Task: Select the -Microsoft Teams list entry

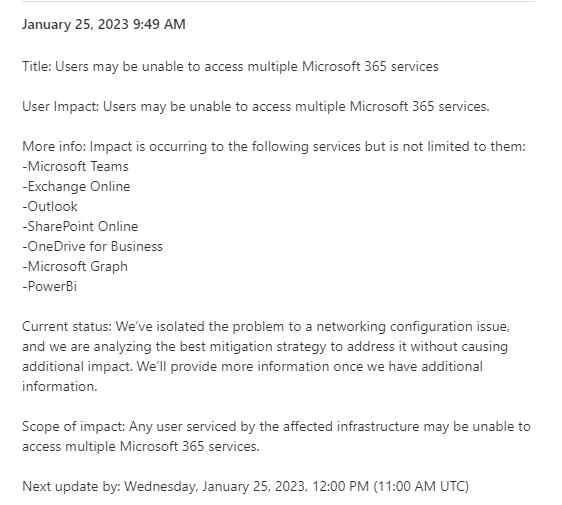Action: 75,167
